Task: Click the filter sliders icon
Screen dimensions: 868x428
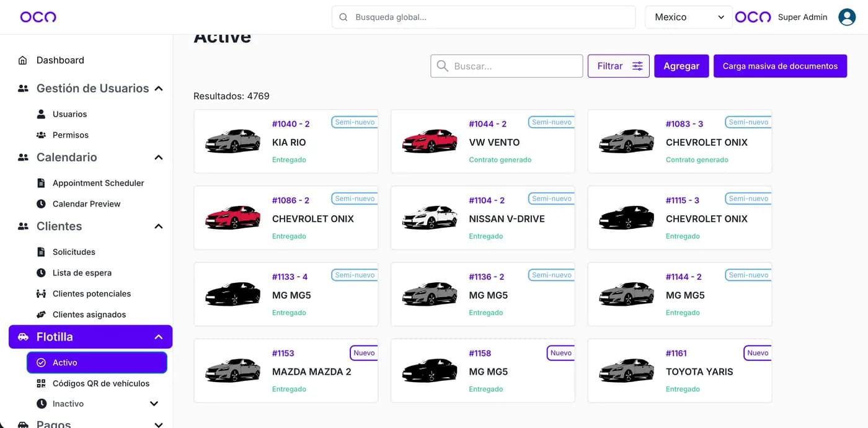Action: coord(637,66)
